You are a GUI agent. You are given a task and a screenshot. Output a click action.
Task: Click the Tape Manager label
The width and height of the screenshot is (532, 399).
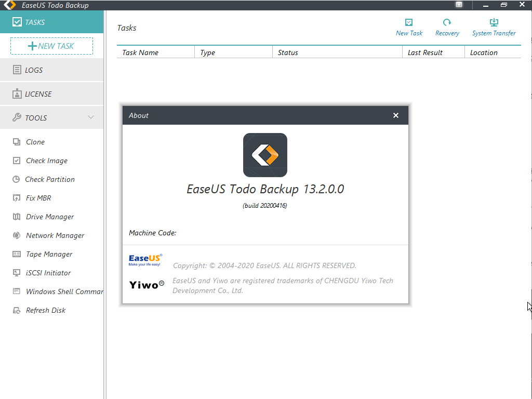pos(49,254)
